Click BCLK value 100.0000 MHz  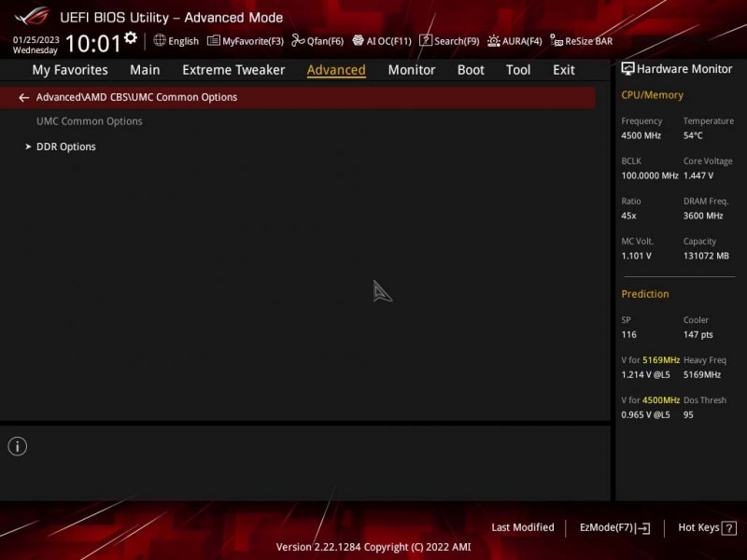[649, 175]
